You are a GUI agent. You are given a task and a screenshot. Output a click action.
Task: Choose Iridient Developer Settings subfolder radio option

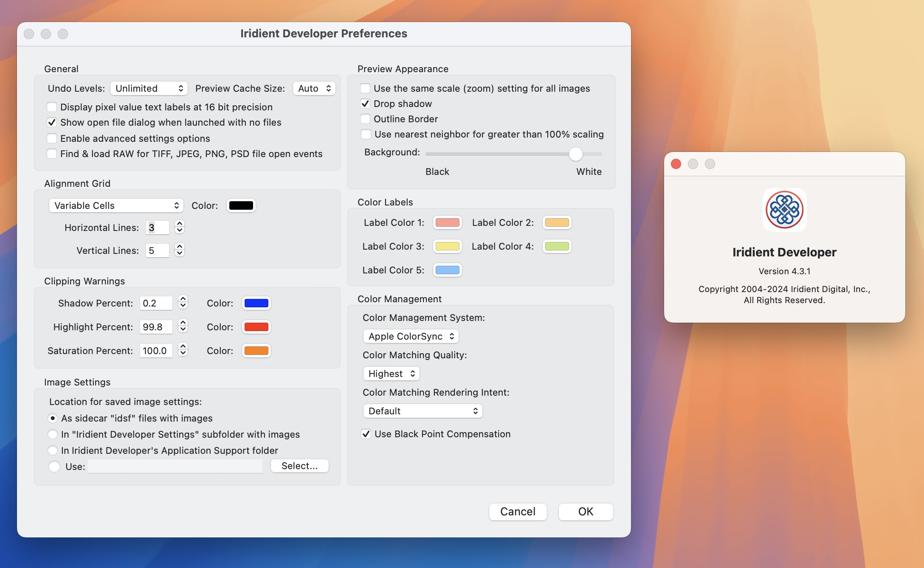(53, 434)
